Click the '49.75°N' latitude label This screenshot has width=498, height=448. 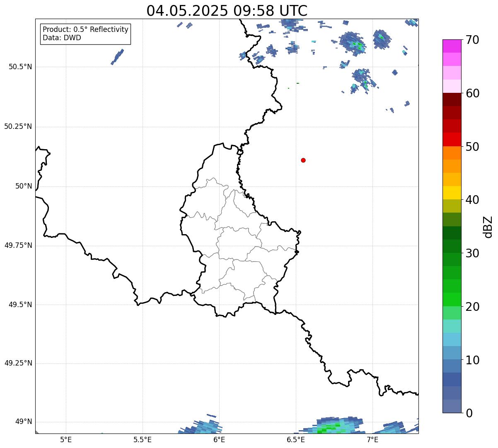pos(18,245)
